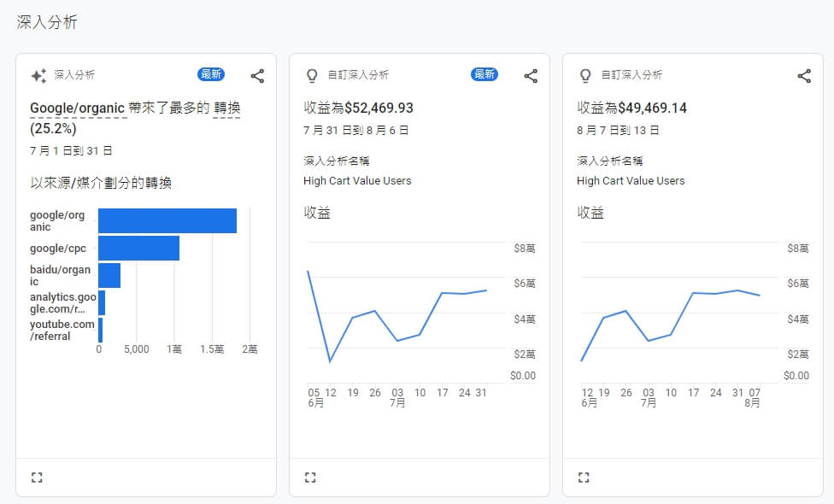
Task: Click the google/cpc axis label
Action: (58, 249)
